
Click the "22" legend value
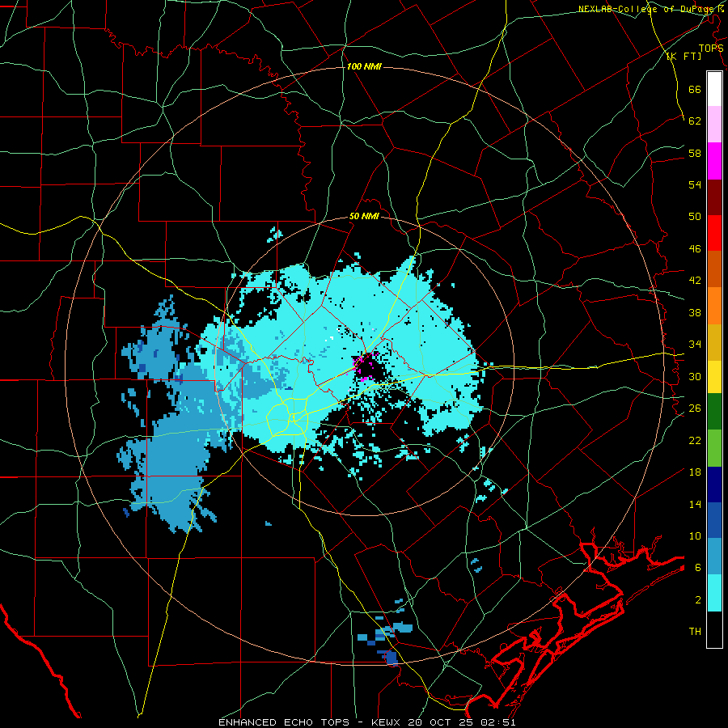[695, 440]
